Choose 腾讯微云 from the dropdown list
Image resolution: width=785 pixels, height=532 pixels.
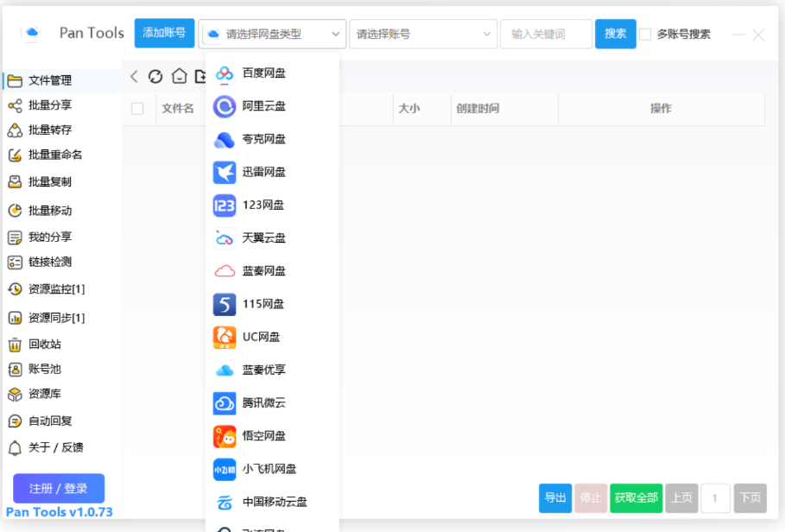(x=272, y=403)
